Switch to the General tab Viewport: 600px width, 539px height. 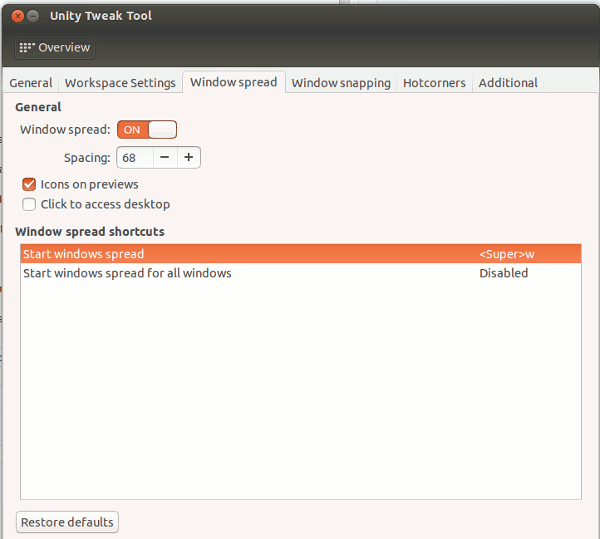click(x=31, y=83)
